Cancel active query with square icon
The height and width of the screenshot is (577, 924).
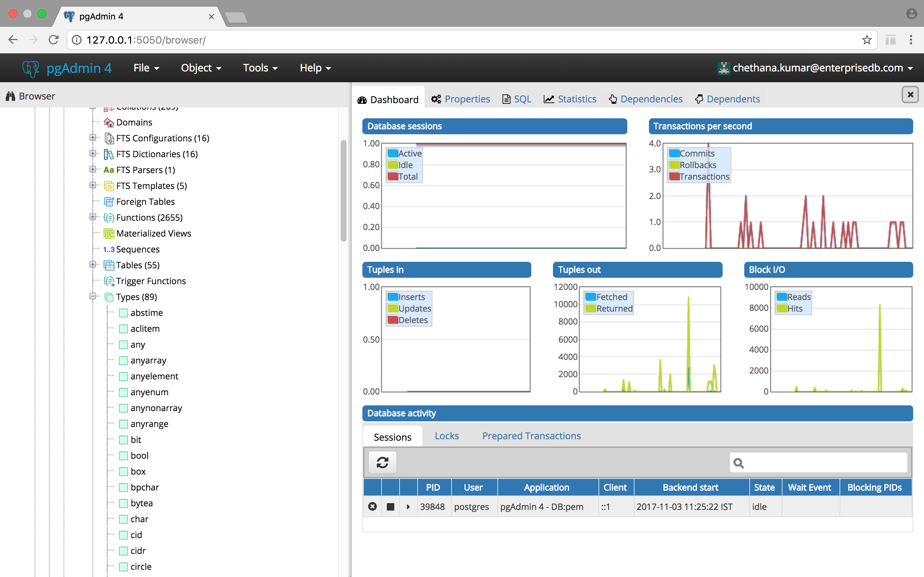click(390, 506)
